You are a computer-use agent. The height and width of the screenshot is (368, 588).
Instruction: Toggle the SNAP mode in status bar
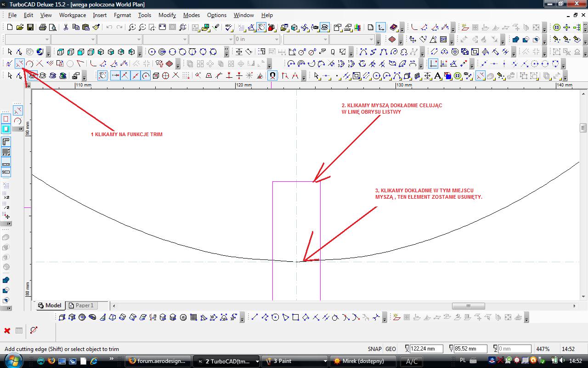pyautogui.click(x=374, y=349)
